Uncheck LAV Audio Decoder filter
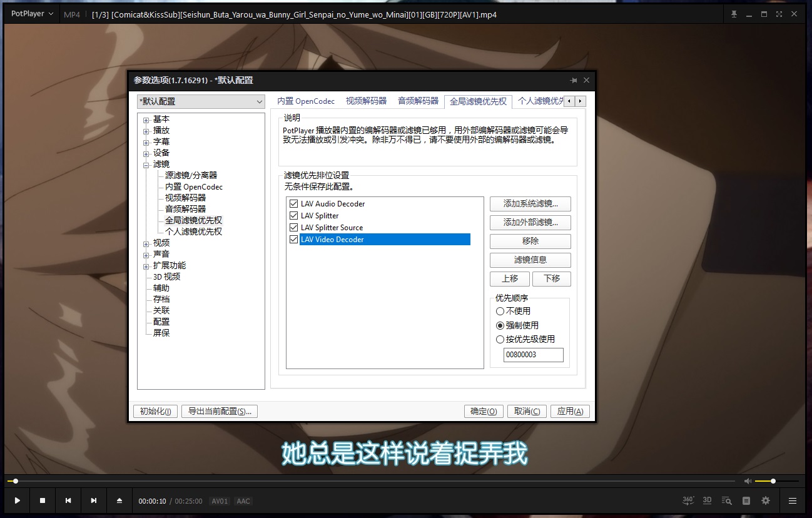 [293, 204]
